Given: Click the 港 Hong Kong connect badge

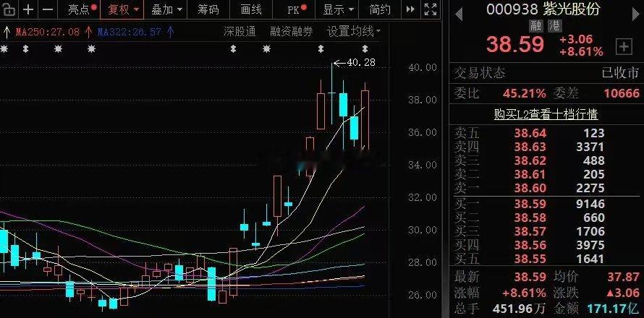Looking at the screenshot, I should coord(554,26).
